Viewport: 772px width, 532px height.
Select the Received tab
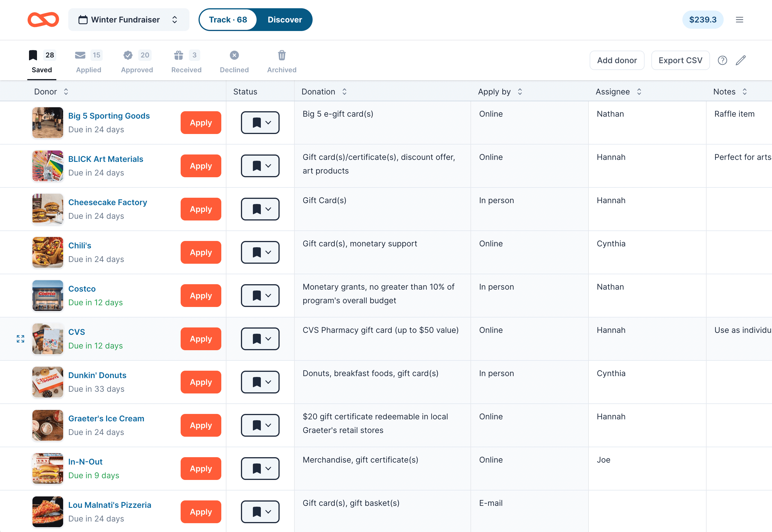coord(186,62)
